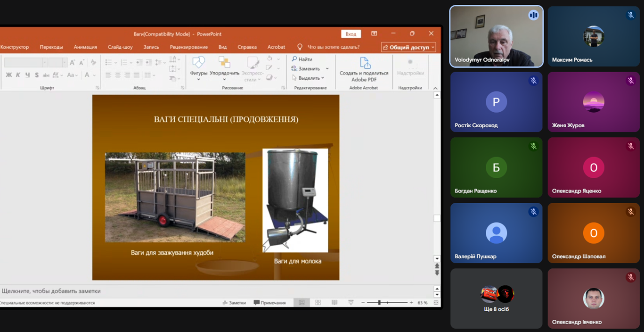Expand the Общий доступ dropdown

click(433, 47)
